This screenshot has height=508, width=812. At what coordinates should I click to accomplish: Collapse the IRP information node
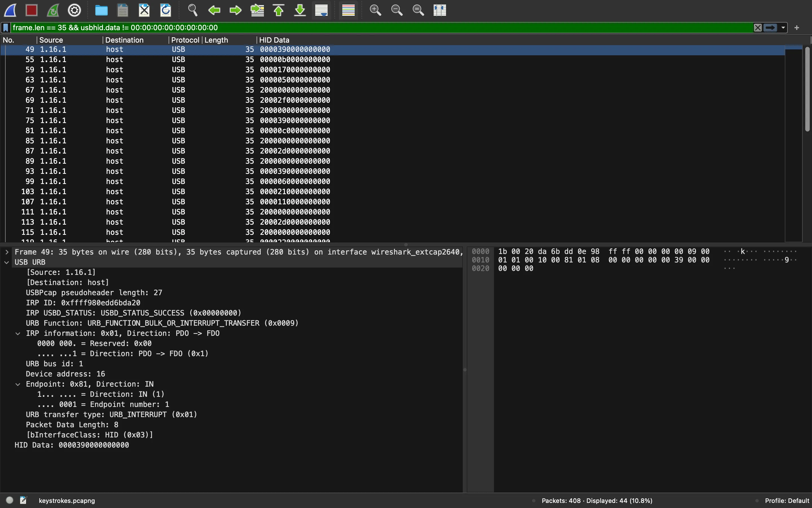point(18,333)
